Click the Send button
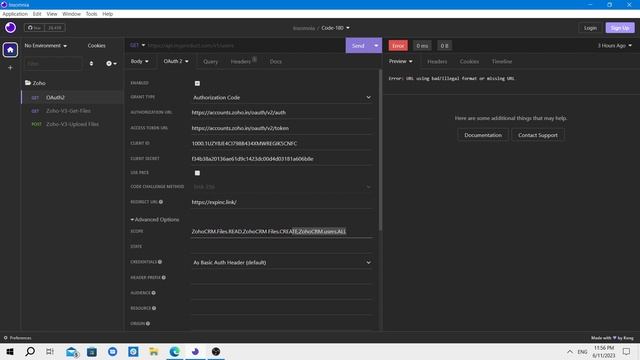Screen dimensions: 640x360 point(358,46)
